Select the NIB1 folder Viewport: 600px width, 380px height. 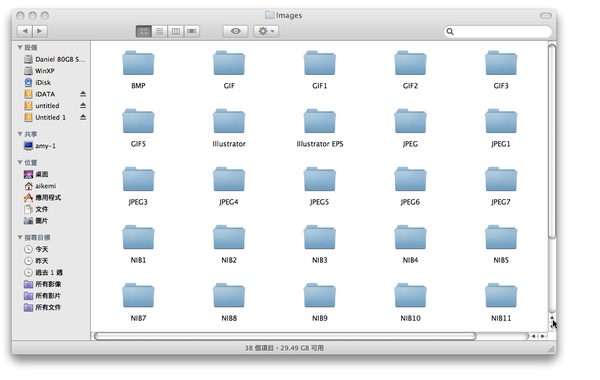(x=138, y=238)
